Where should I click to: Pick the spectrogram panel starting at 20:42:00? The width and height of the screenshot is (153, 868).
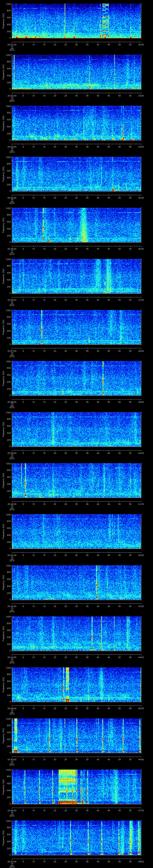click(x=77, y=582)
